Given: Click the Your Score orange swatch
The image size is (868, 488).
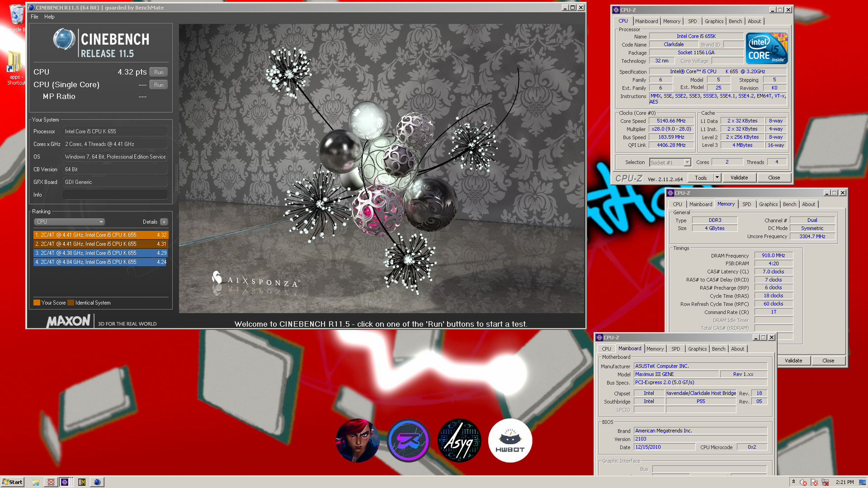Looking at the screenshot, I should point(37,303).
